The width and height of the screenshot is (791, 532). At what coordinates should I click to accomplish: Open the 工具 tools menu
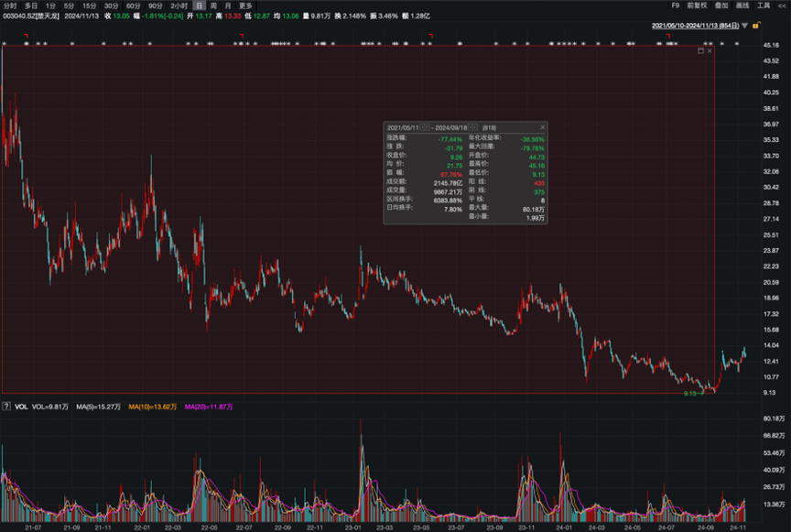(765, 5)
